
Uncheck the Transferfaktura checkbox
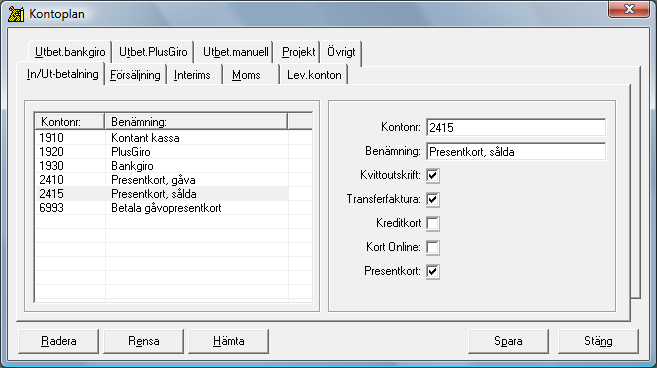(433, 199)
